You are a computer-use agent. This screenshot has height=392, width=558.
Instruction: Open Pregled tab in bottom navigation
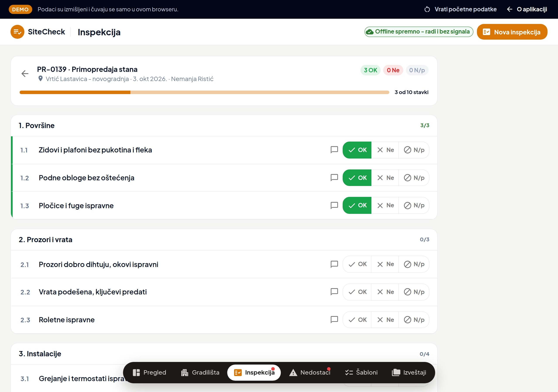pos(150,373)
